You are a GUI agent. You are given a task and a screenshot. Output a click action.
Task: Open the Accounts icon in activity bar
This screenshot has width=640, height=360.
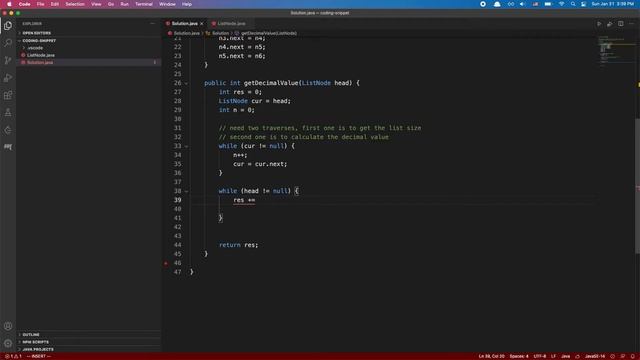8,326
